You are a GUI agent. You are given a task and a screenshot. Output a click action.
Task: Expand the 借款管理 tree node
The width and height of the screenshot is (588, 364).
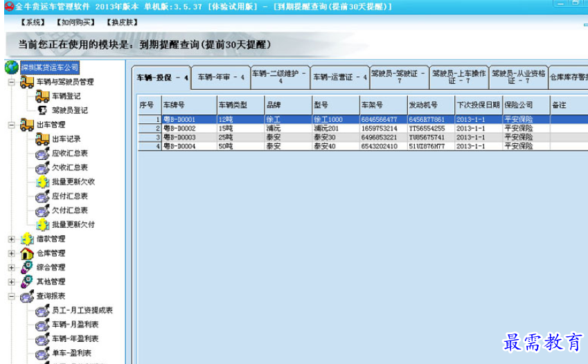(x=11, y=239)
